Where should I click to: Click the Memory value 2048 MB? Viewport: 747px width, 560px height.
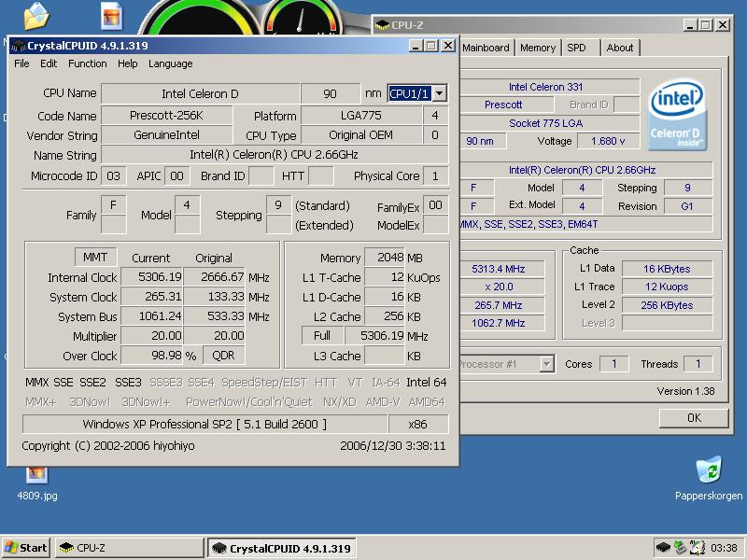(385, 258)
